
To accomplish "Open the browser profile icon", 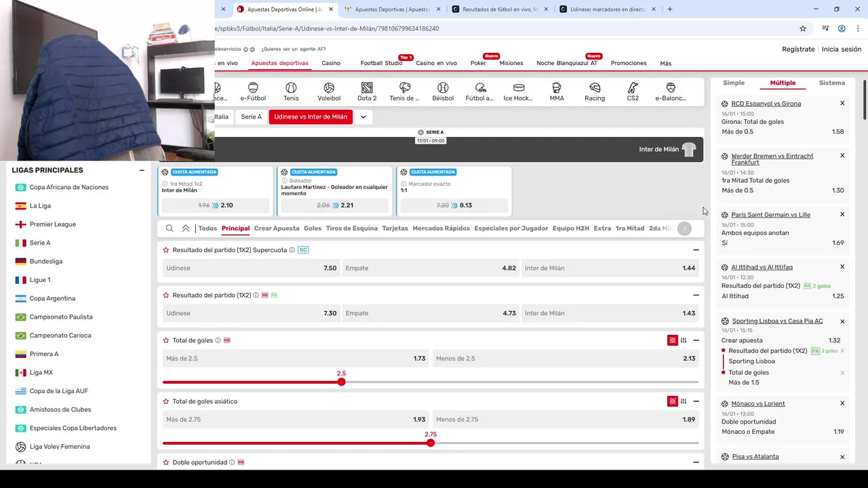I will coord(842,28).
